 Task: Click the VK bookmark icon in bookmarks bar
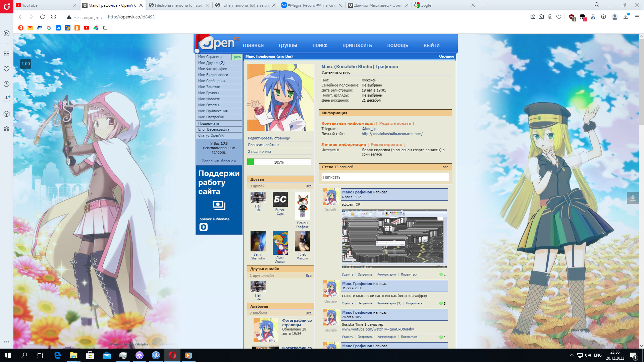tap(58, 28)
